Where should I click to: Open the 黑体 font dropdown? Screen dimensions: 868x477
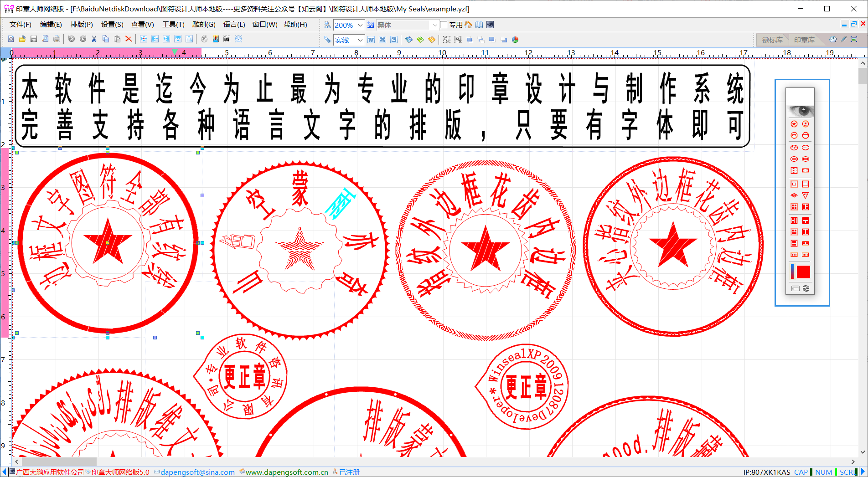point(435,25)
